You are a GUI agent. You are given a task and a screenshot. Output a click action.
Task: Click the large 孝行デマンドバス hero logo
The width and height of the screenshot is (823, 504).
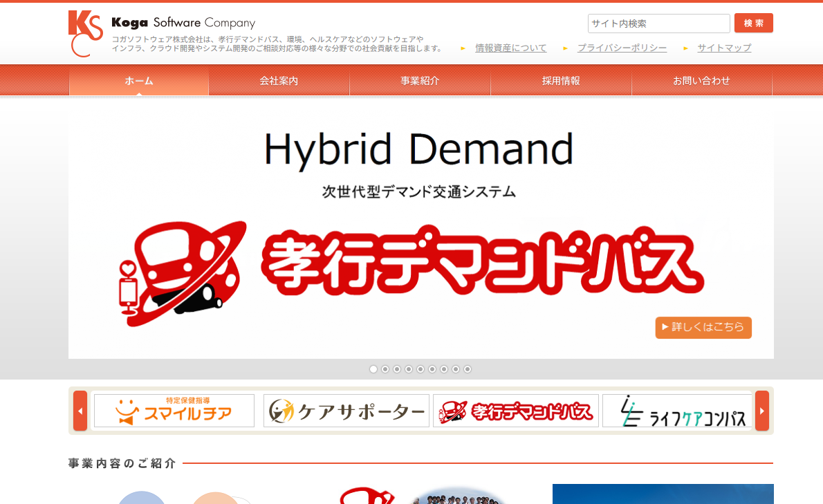[482, 261]
